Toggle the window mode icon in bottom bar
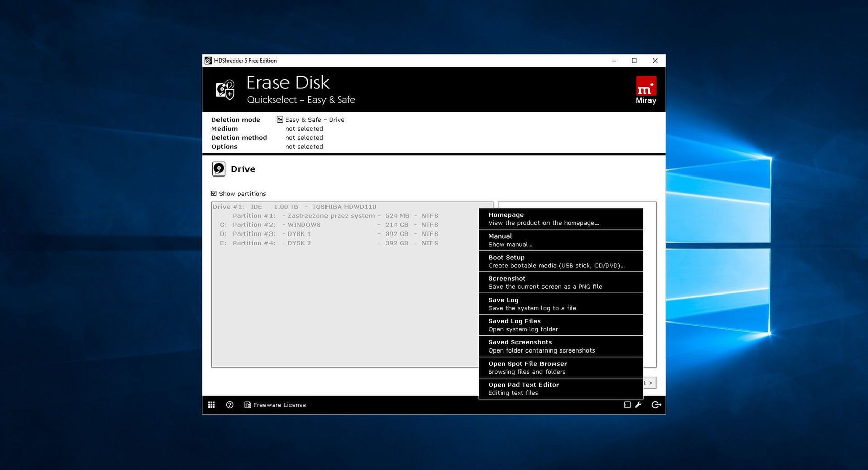Viewport: 868px width, 470px height. 627,405
